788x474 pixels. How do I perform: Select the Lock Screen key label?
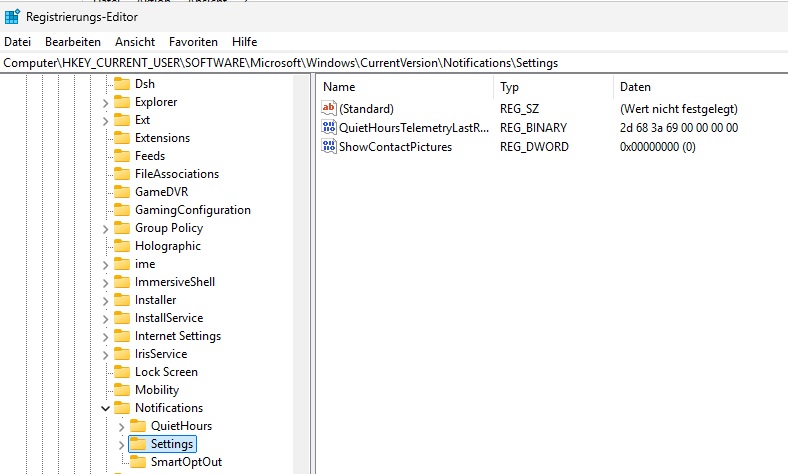(166, 372)
